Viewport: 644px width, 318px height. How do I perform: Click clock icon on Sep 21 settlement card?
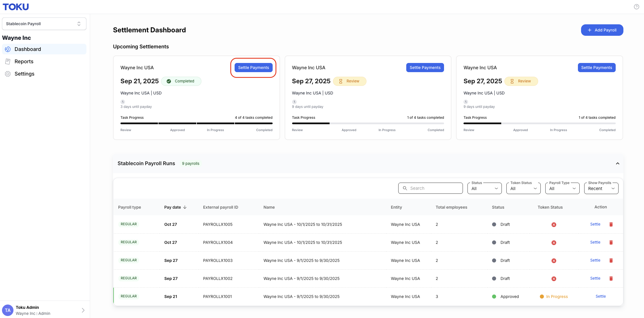123,102
